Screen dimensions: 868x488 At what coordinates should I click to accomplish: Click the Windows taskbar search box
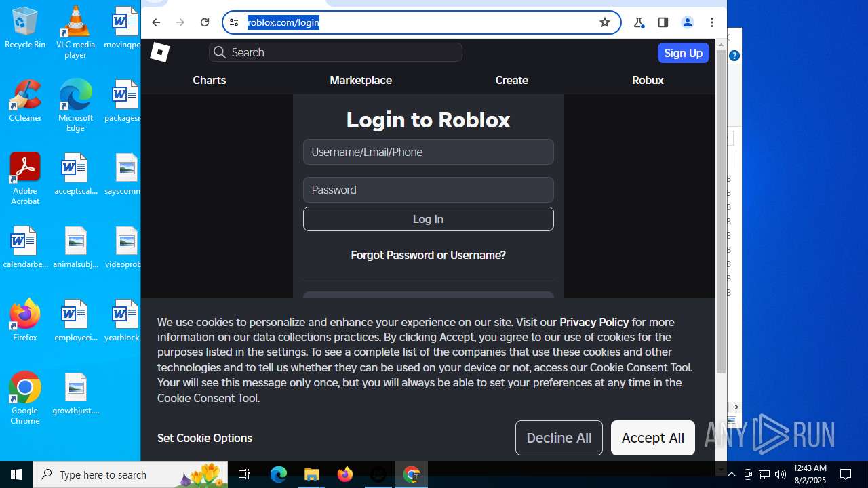130,474
